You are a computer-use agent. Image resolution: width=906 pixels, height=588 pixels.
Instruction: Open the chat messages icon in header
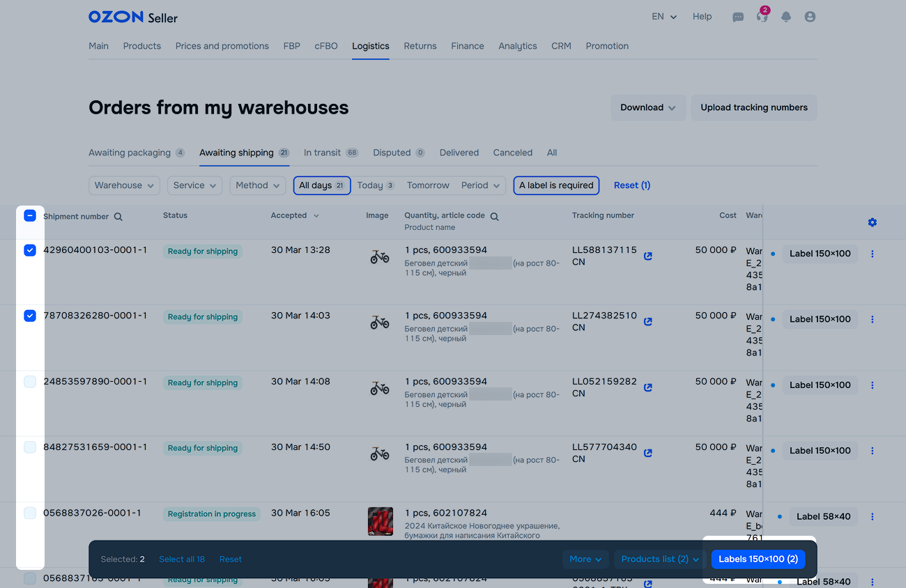(738, 17)
